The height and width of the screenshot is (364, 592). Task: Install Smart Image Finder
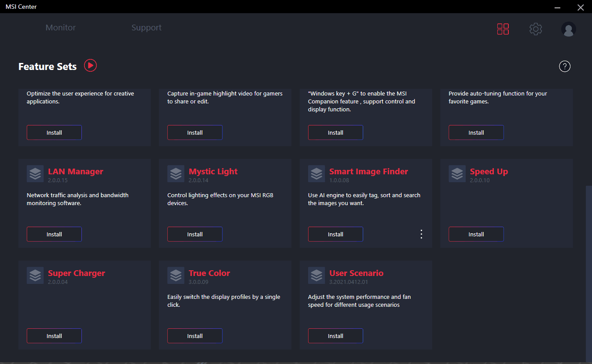point(335,234)
